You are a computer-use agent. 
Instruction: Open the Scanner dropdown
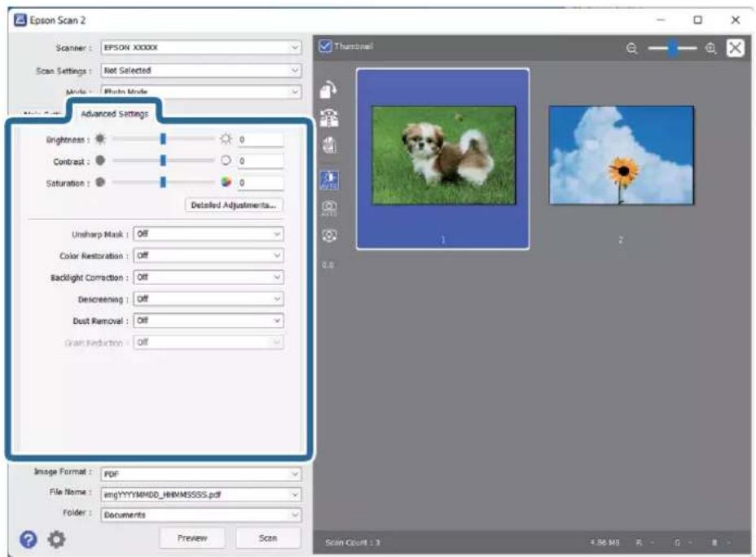[200, 48]
